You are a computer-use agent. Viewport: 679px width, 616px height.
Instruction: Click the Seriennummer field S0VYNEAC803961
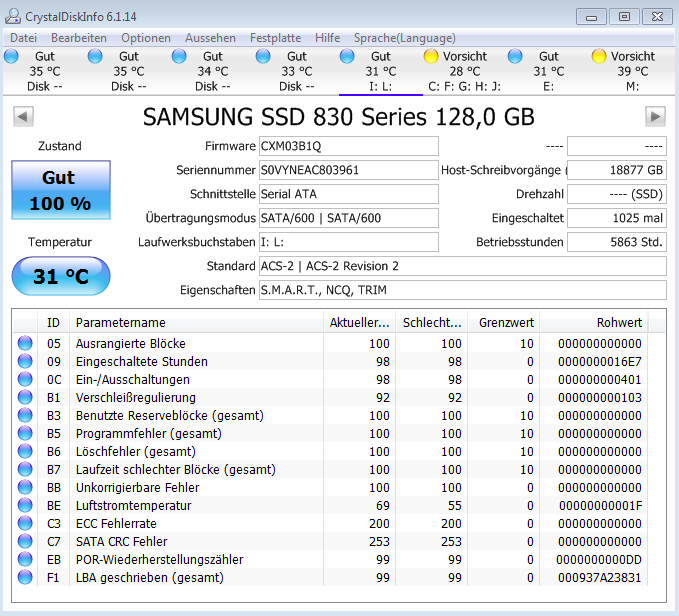point(349,170)
